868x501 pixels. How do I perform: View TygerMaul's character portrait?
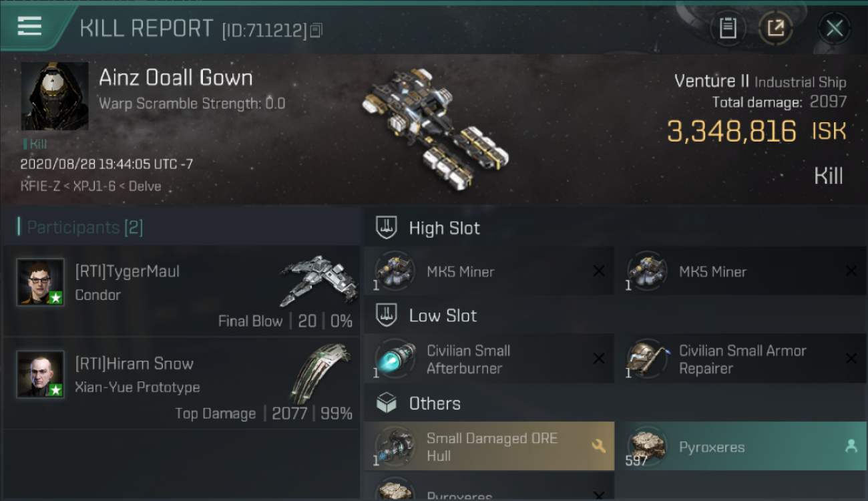click(41, 283)
